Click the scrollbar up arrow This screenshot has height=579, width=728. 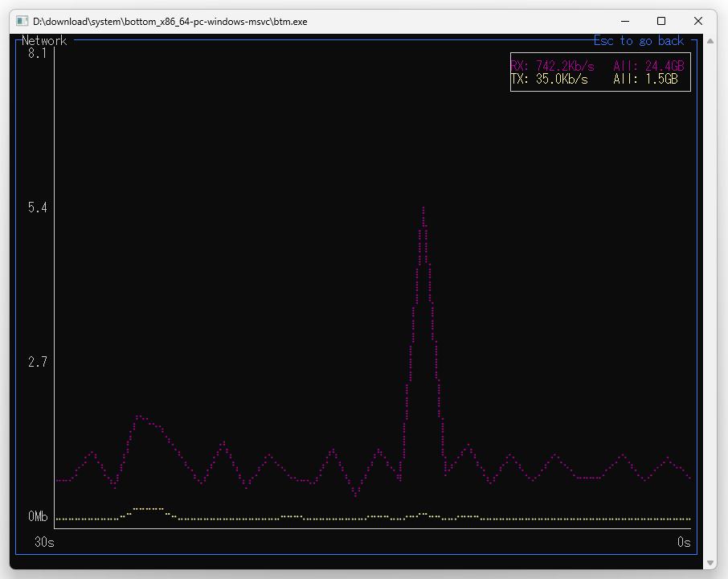tap(710, 41)
